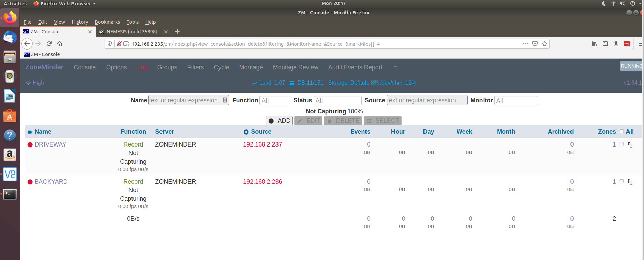
Task: Open the Status filter dropdown
Action: click(x=338, y=100)
